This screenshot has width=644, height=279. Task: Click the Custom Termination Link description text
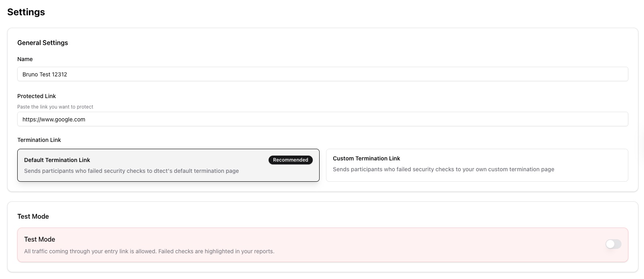pyautogui.click(x=443, y=169)
